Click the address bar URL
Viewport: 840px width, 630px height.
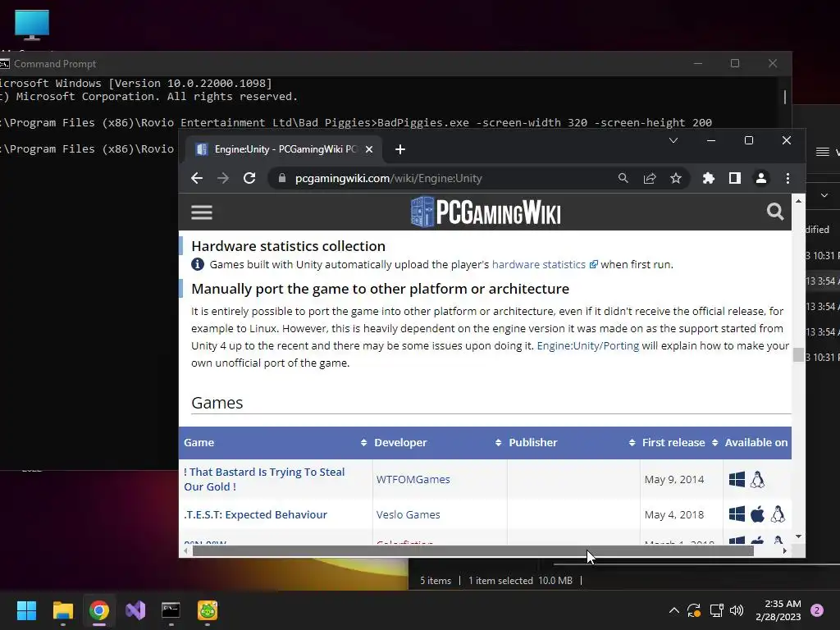pos(388,178)
